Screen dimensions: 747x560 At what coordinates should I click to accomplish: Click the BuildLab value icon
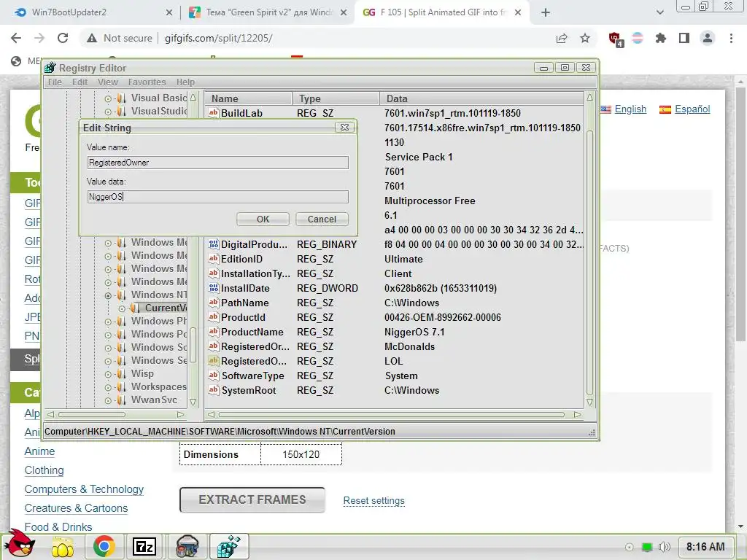tap(214, 113)
